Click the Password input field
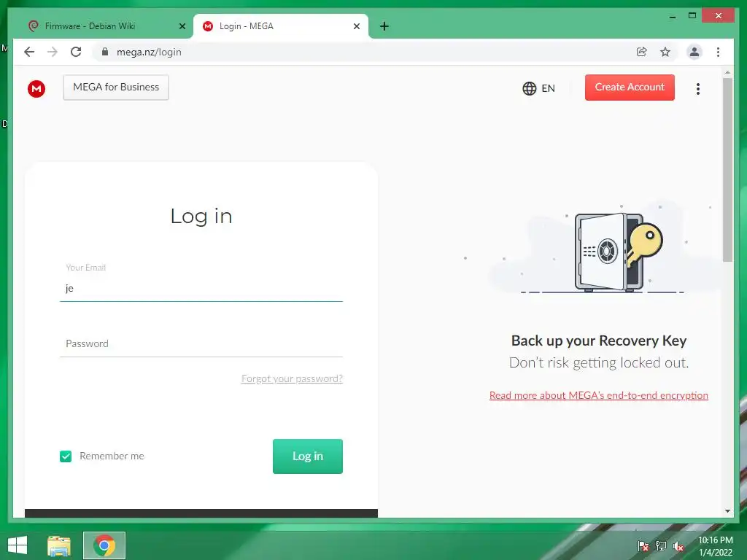747x560 pixels. click(201, 344)
